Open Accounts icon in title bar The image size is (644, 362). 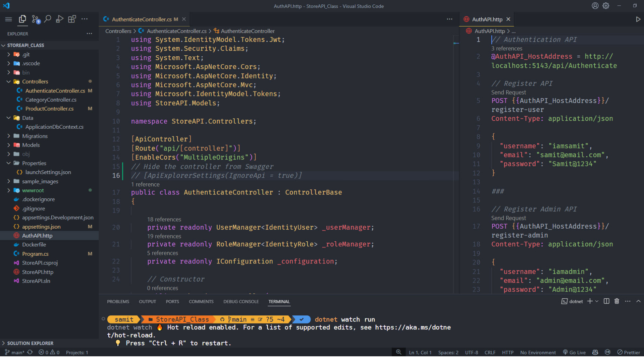pos(595,6)
